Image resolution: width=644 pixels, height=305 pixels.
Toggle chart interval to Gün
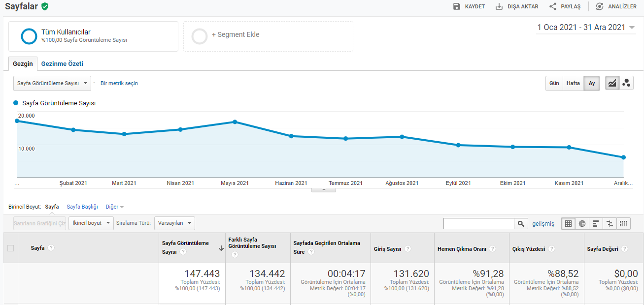(x=554, y=83)
